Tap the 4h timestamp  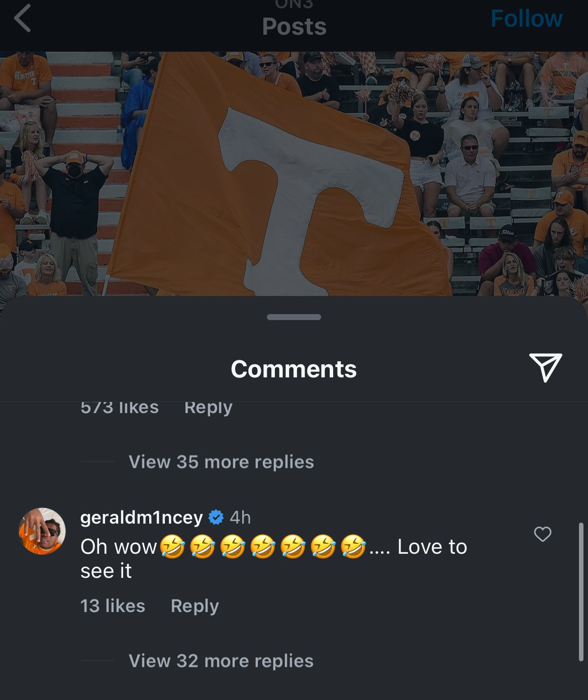click(x=240, y=517)
